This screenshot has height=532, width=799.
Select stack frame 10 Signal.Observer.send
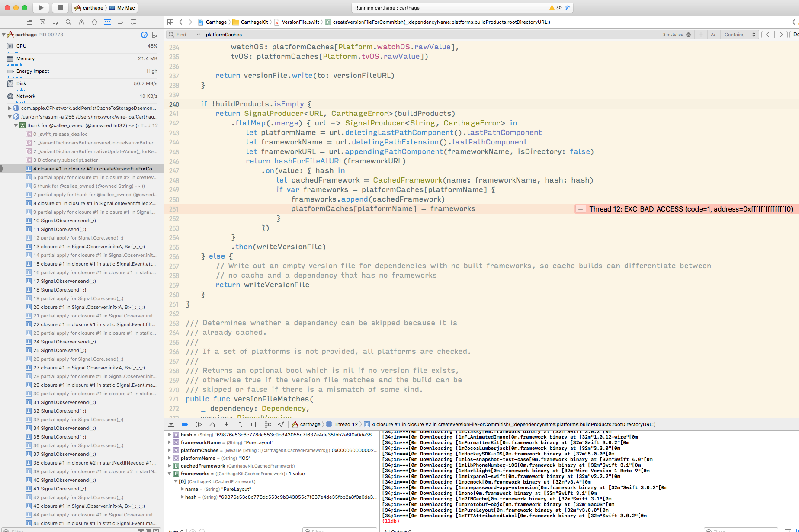coord(82,221)
